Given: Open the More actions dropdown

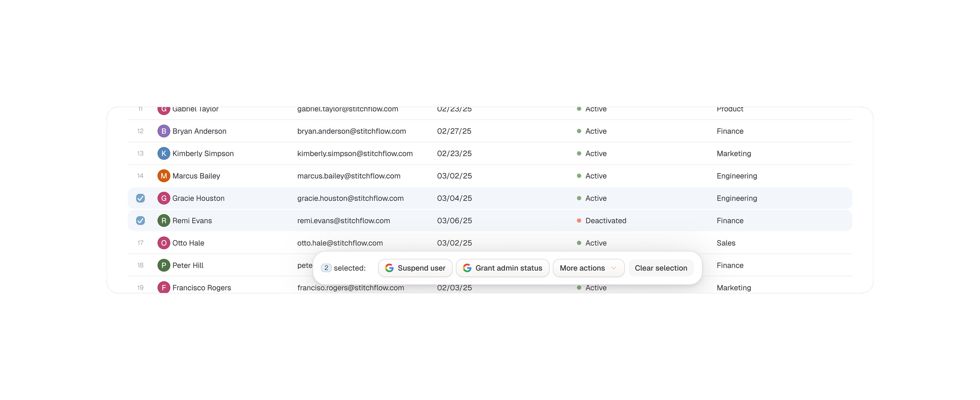Looking at the screenshot, I should 582,268.
